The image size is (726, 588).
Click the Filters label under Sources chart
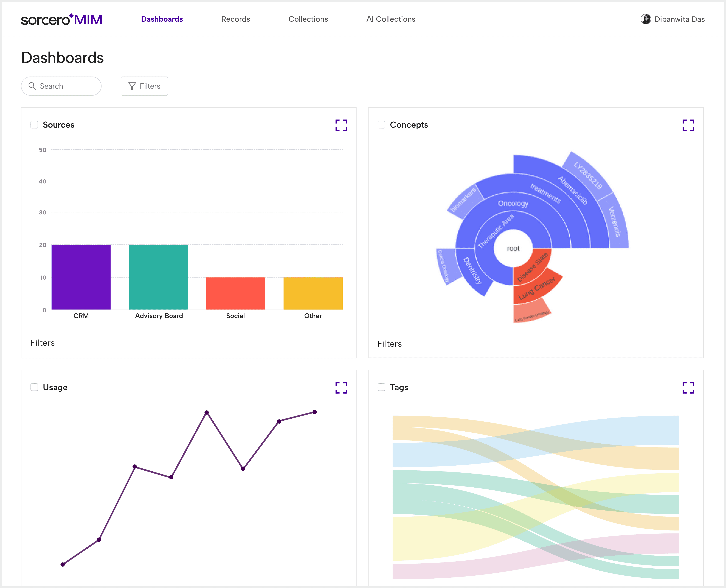tap(43, 343)
